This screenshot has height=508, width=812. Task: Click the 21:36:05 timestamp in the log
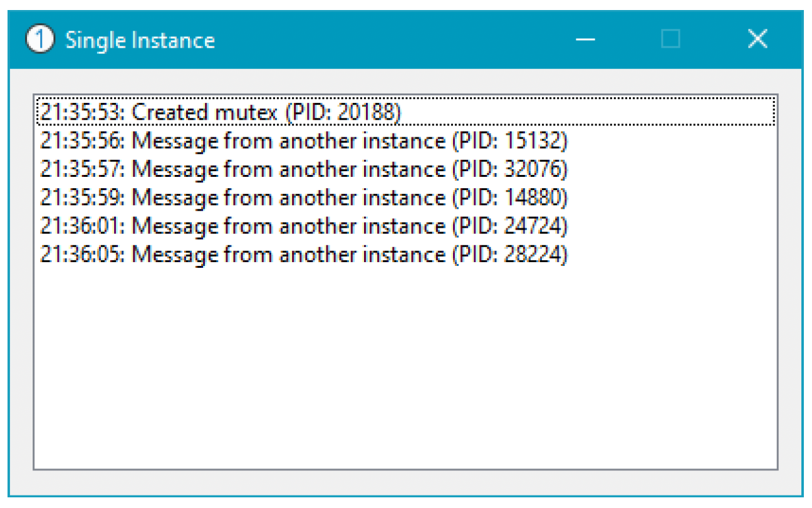[83, 255]
